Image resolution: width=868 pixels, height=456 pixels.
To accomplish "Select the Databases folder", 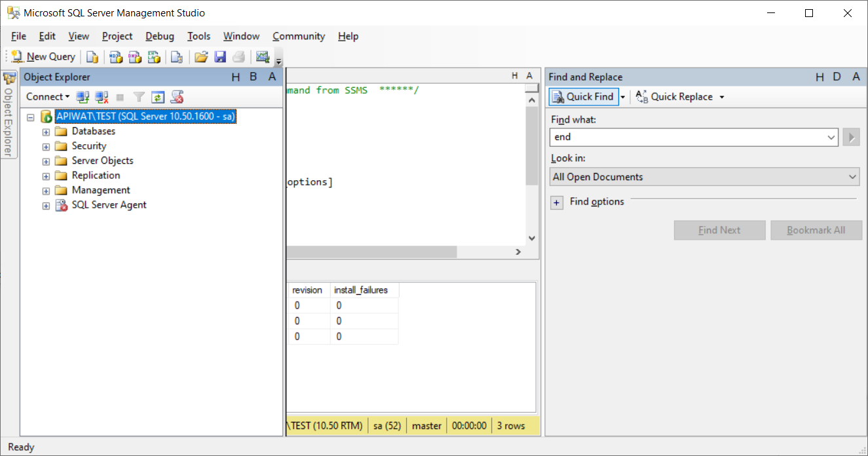I will point(93,131).
